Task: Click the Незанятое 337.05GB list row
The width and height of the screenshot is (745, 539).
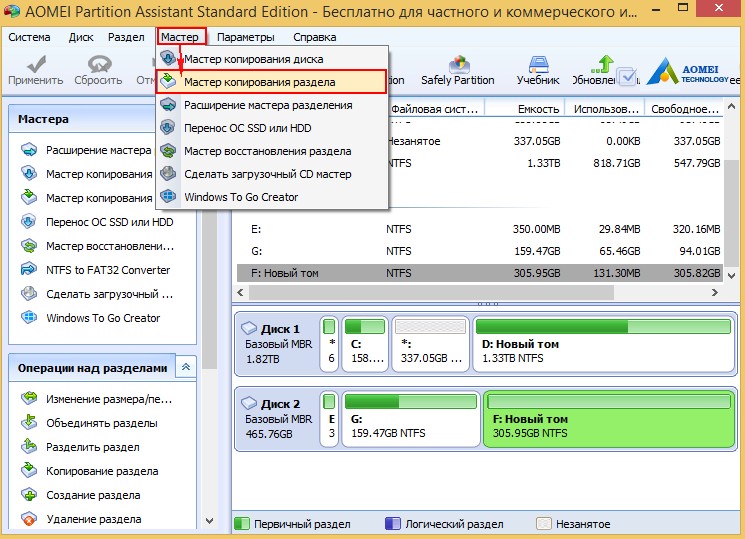Action: point(555,141)
